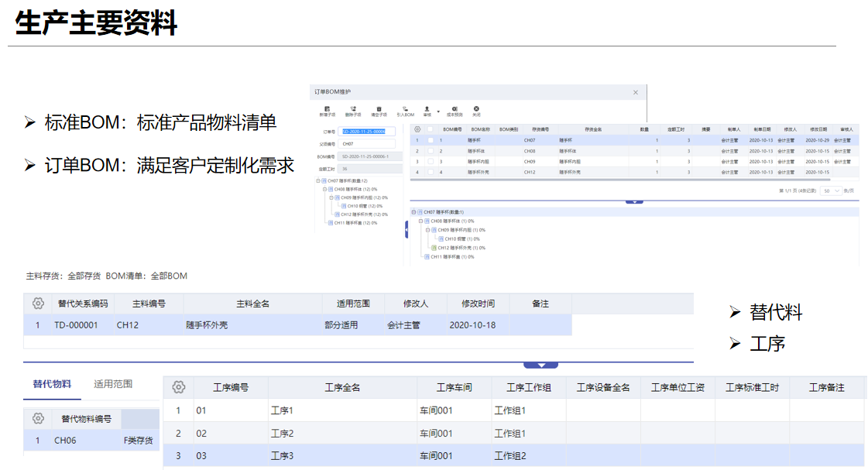Collapse CH07 随手杯(数量:1) tree node
Image resolution: width=868 pixels, height=470 pixels.
pyautogui.click(x=413, y=212)
